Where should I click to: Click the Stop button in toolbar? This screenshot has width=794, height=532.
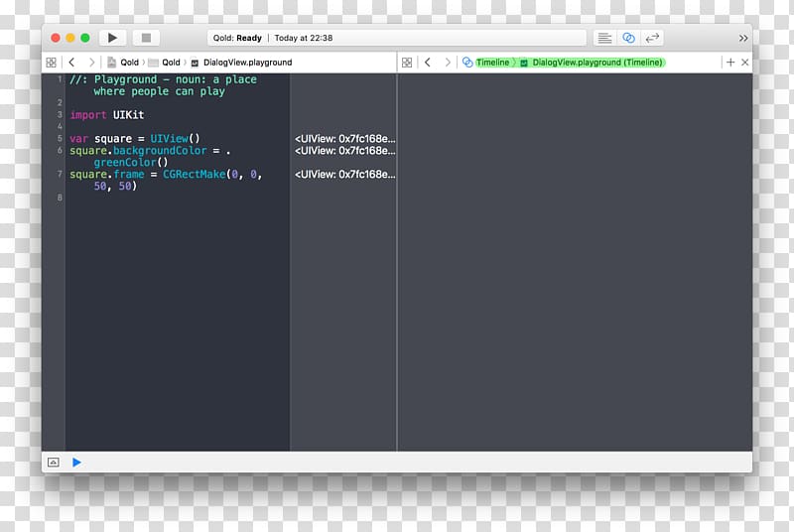coord(146,38)
